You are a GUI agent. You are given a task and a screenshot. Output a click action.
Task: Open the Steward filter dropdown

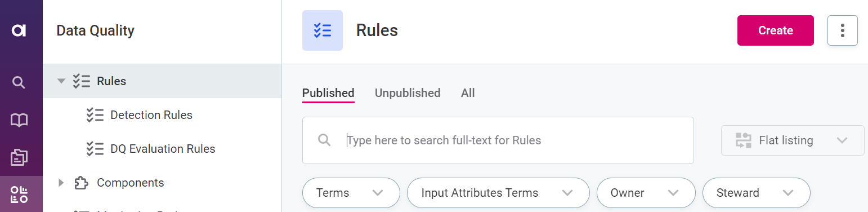tap(757, 193)
